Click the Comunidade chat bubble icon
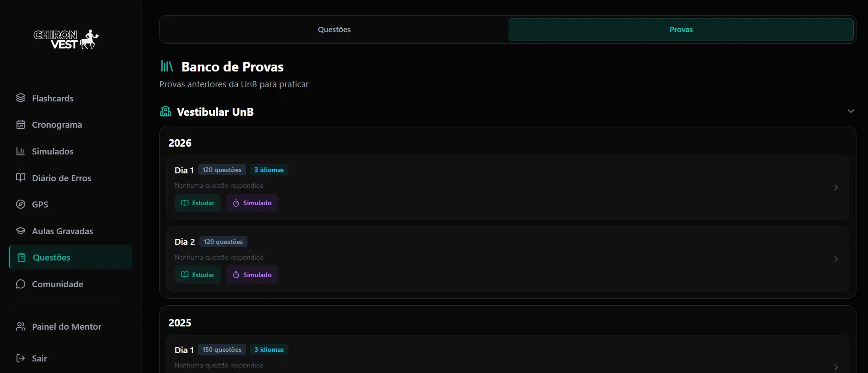Image resolution: width=868 pixels, height=373 pixels. [20, 284]
